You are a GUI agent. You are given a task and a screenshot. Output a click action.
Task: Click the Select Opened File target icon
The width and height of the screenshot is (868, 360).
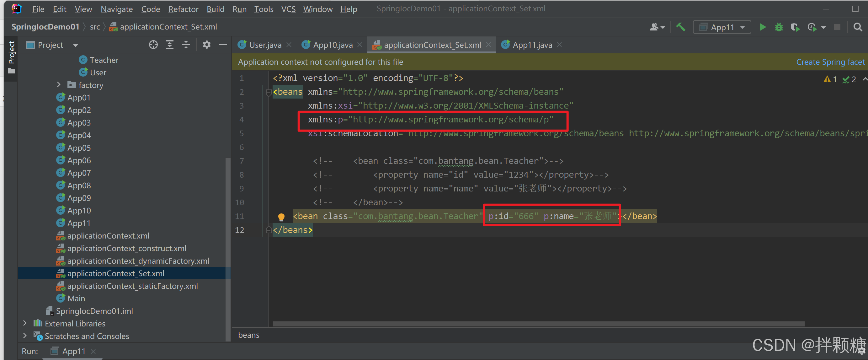point(153,45)
